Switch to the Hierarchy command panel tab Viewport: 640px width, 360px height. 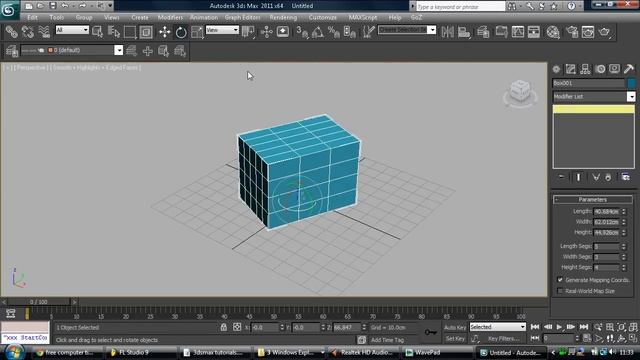(x=585, y=69)
